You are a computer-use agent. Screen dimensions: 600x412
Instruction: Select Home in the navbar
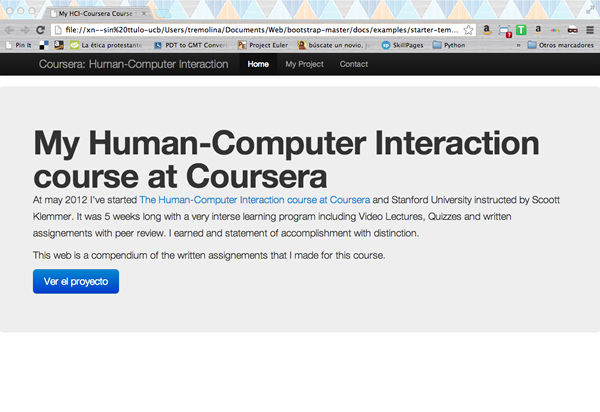pyautogui.click(x=258, y=64)
